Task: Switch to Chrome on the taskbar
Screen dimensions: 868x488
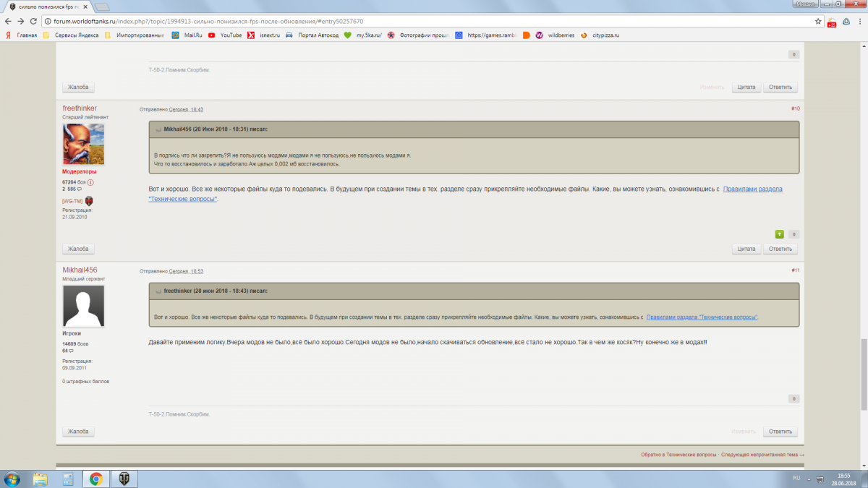Action: pyautogui.click(x=95, y=478)
